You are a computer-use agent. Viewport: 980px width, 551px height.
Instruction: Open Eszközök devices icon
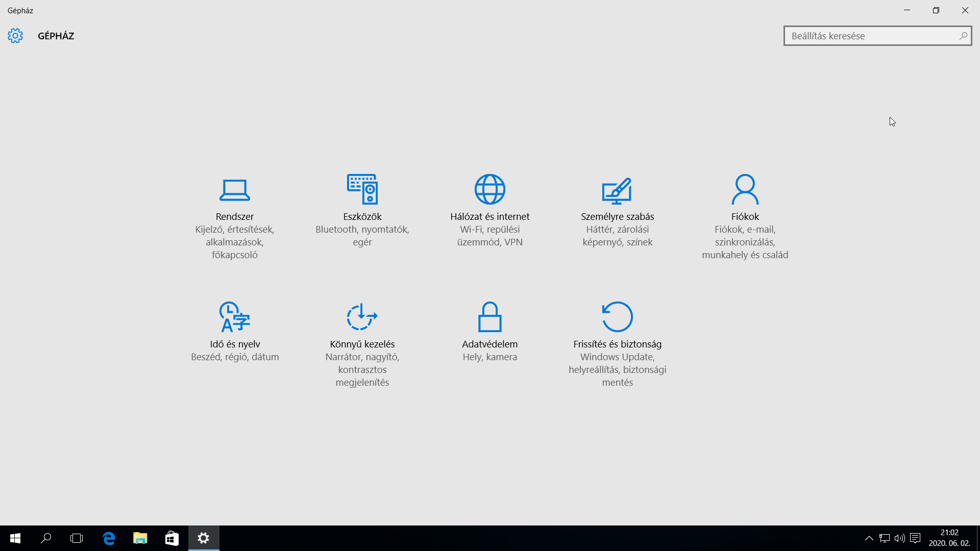pyautogui.click(x=362, y=189)
